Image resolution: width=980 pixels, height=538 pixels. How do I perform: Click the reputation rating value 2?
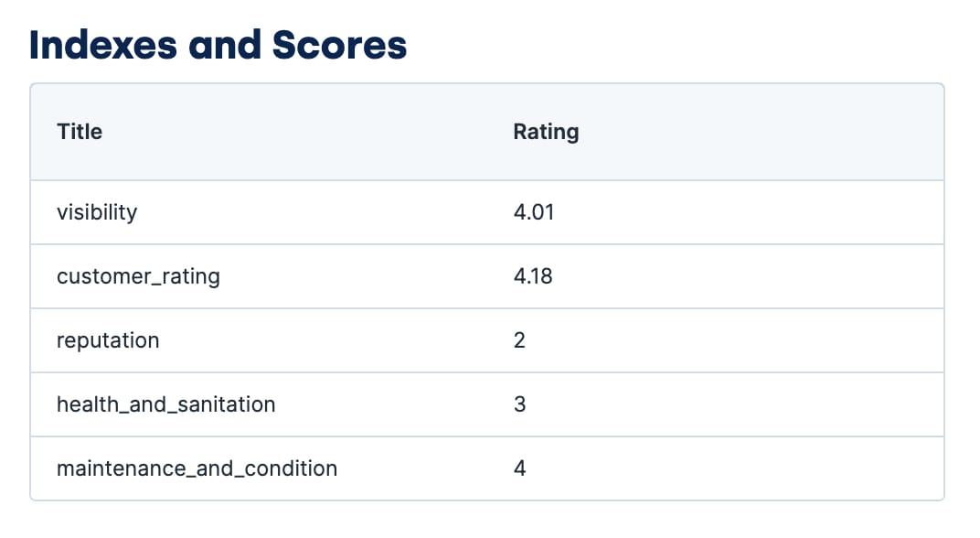click(519, 340)
